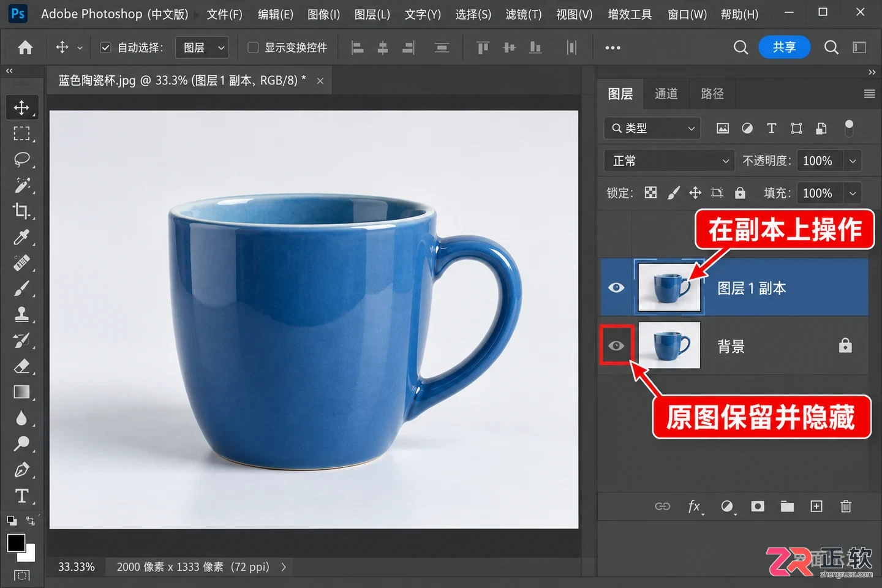The height and width of the screenshot is (588, 882).
Task: Create a new group folder
Action: 787,507
